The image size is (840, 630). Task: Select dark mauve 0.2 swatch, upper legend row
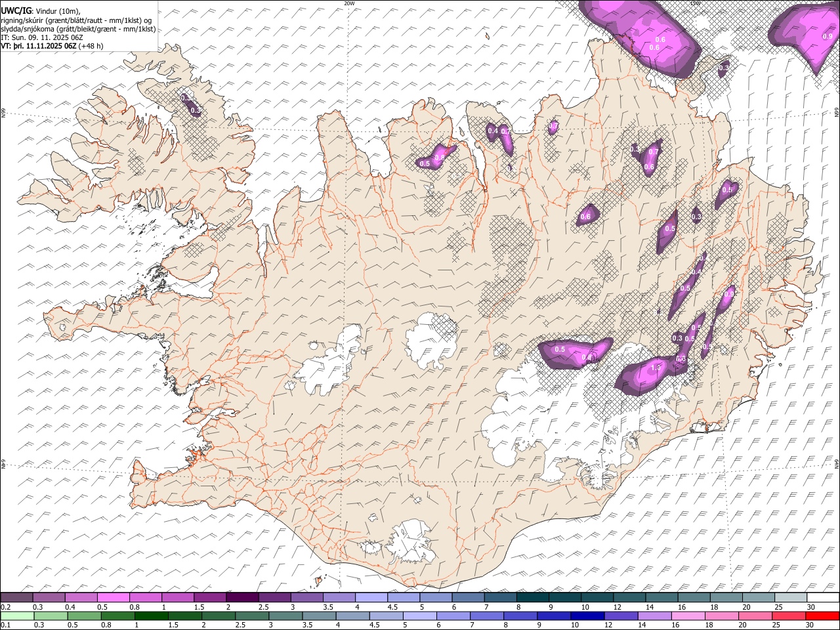pos(16,597)
